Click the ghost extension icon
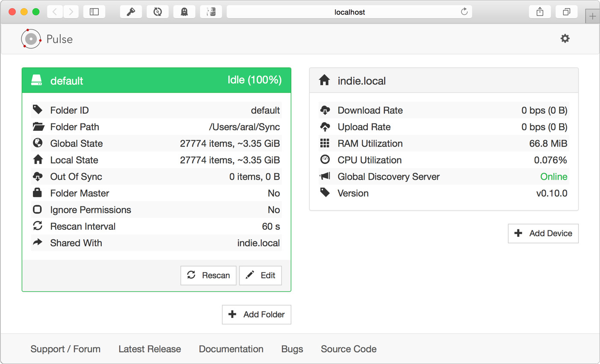 coord(184,12)
